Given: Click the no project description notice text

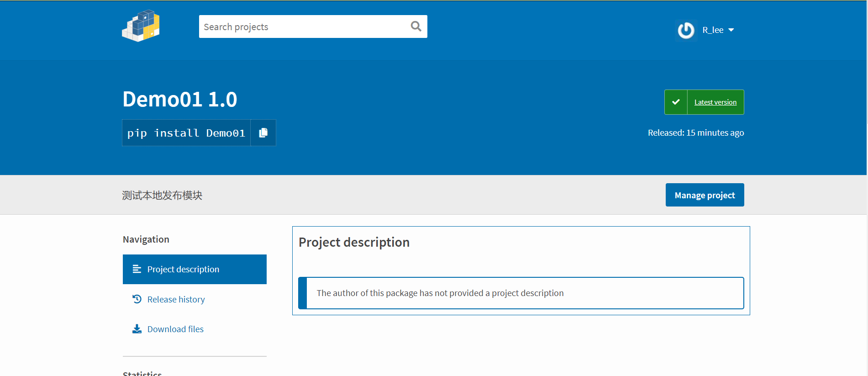Looking at the screenshot, I should coord(440,293).
